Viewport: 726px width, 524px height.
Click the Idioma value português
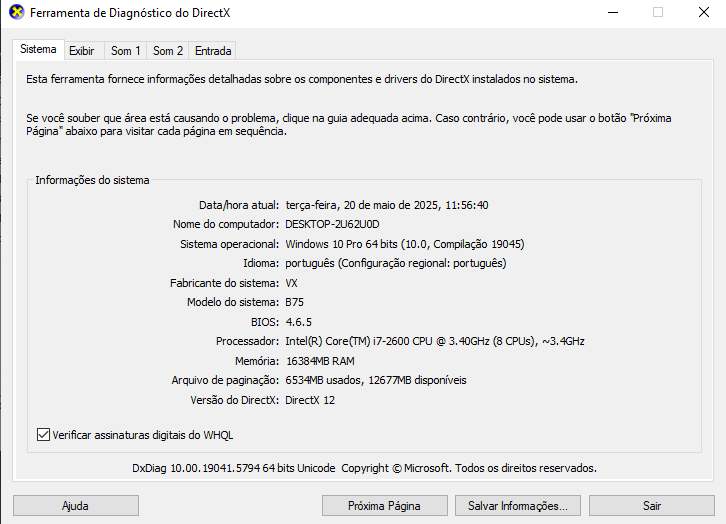point(396,263)
